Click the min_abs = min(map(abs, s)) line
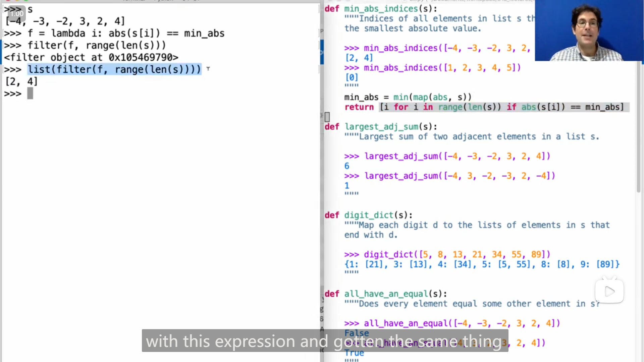The image size is (644, 362). click(408, 97)
